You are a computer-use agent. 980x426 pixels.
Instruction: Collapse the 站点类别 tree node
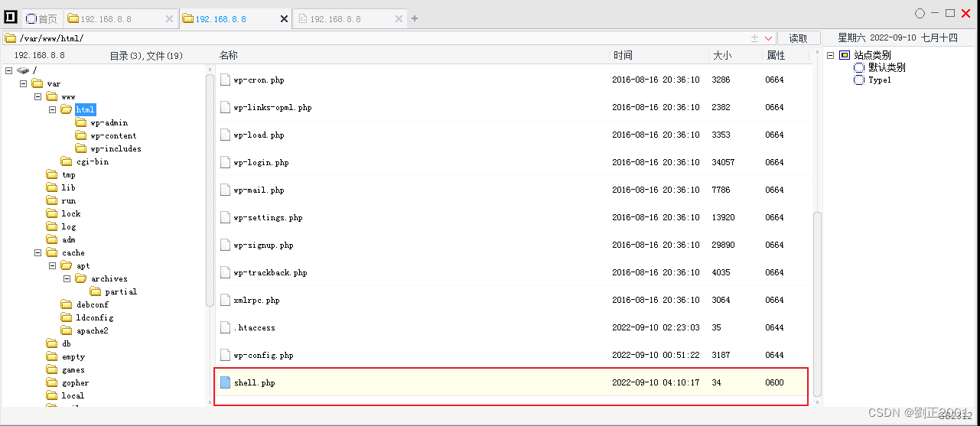click(830, 55)
